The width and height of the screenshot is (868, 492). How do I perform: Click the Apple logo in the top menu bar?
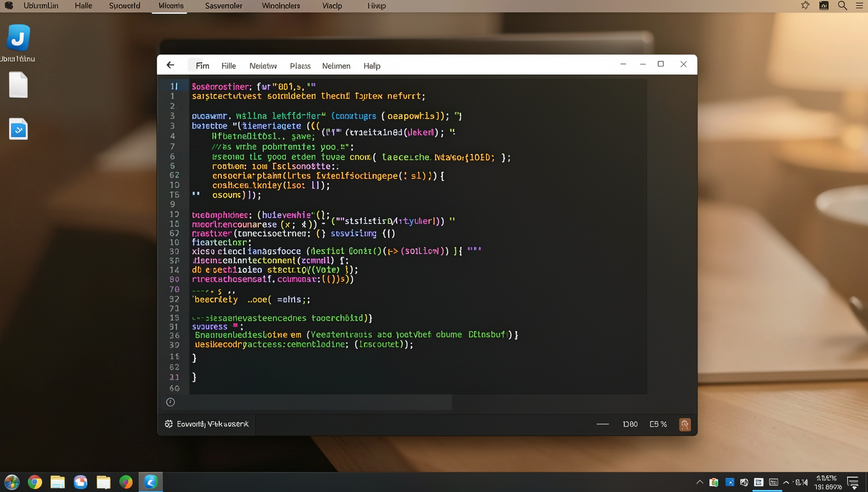[9, 5]
